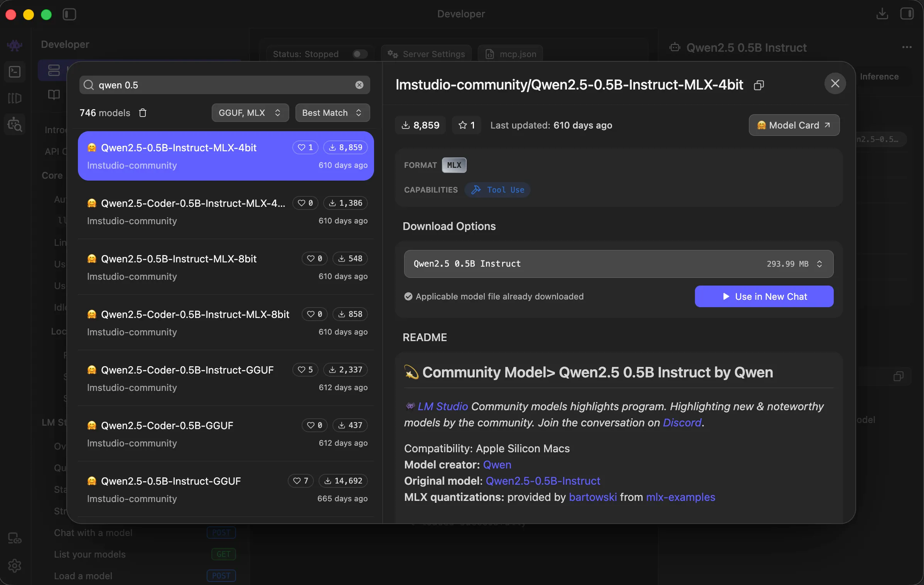Clear the search field with the X icon

359,85
